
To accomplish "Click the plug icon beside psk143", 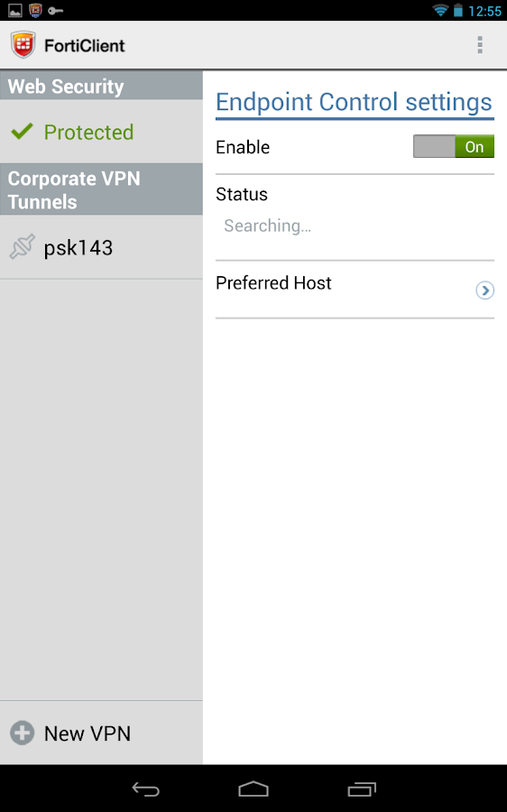I will 23,246.
